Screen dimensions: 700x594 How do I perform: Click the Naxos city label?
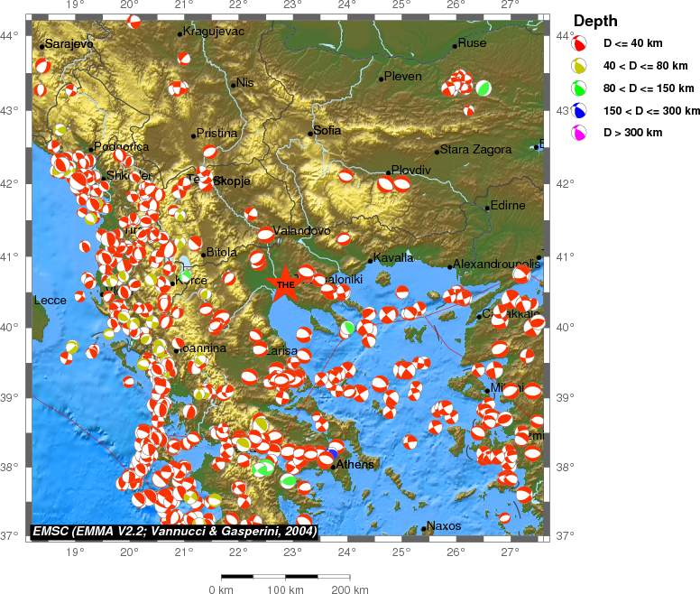coord(443,525)
